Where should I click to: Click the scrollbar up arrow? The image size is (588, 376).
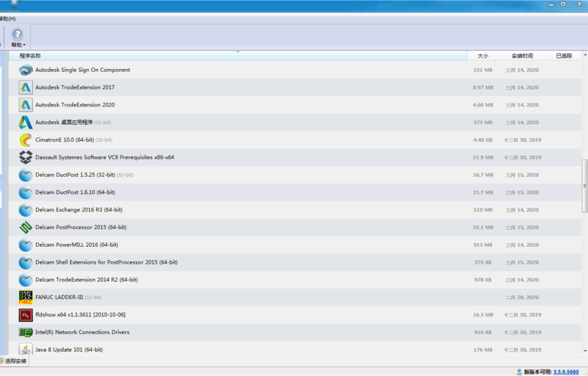(x=584, y=55)
